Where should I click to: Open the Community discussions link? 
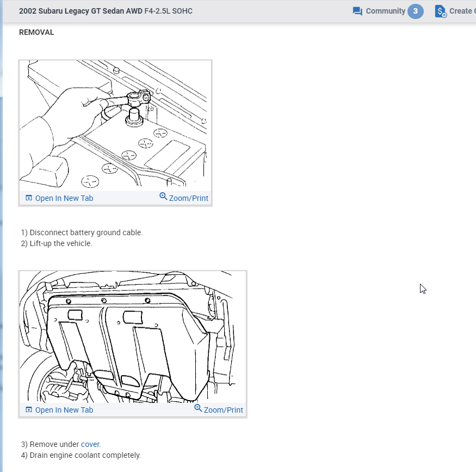click(x=385, y=11)
